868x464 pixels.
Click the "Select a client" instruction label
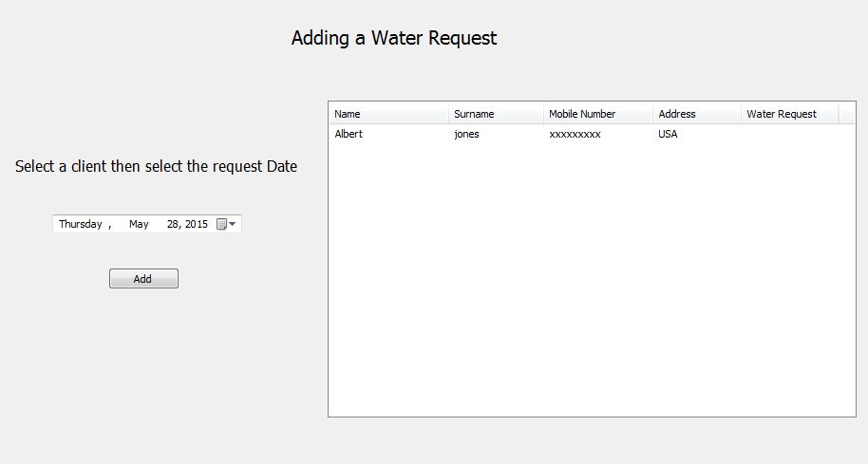click(x=156, y=167)
